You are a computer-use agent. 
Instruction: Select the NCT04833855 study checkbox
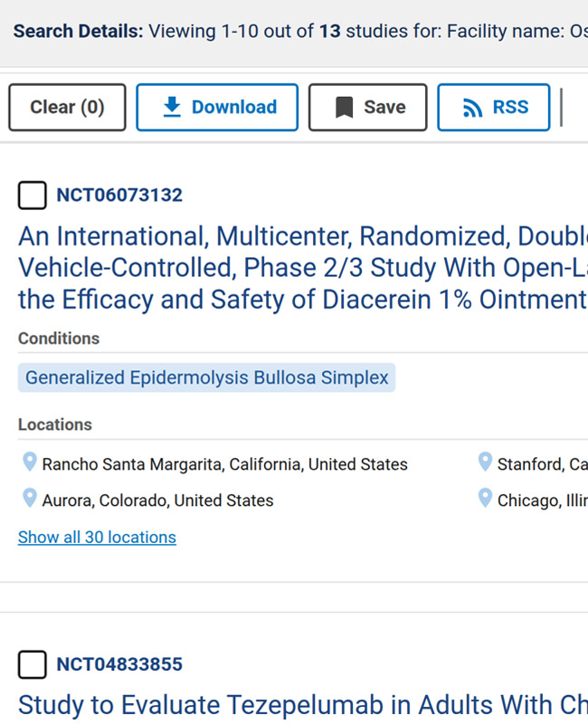coord(33,664)
